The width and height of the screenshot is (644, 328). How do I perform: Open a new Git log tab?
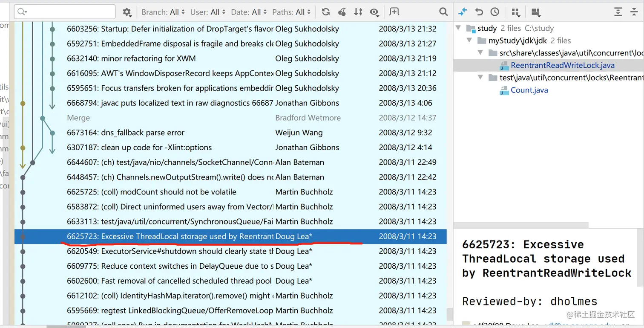pyautogui.click(x=394, y=12)
